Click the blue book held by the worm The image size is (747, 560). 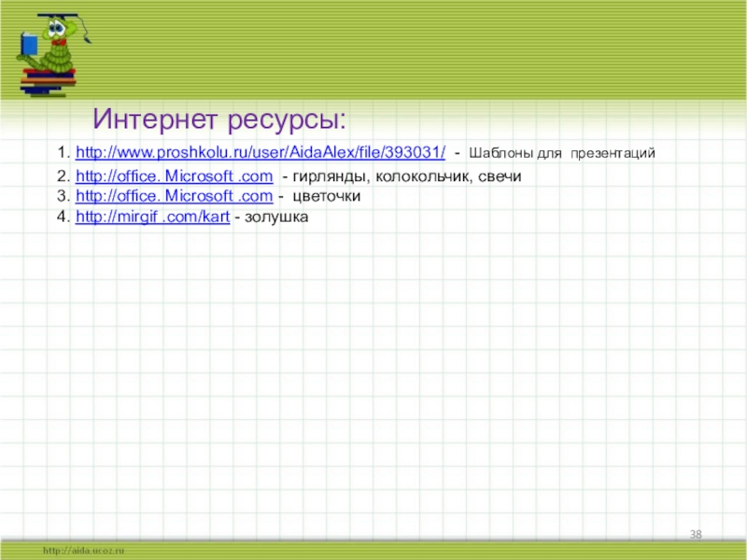(x=28, y=45)
